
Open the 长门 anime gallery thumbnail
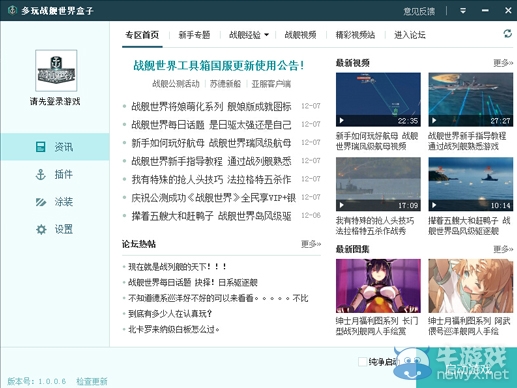378,286
